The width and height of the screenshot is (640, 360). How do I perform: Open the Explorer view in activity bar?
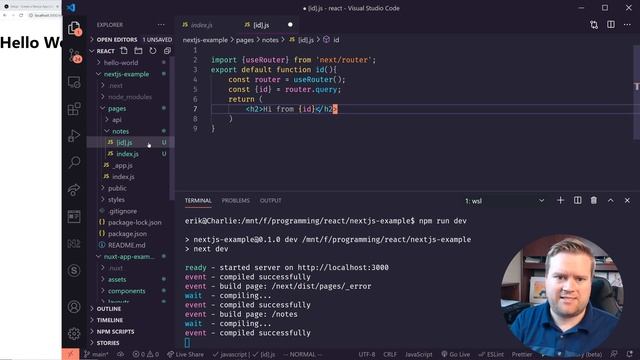point(74,29)
